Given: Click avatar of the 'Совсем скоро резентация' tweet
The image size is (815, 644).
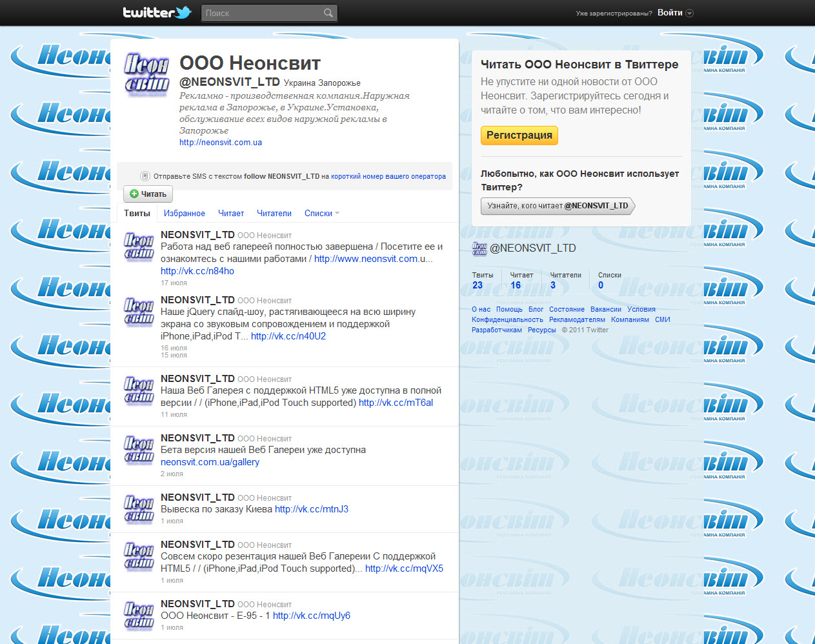Looking at the screenshot, I should coord(139,556).
